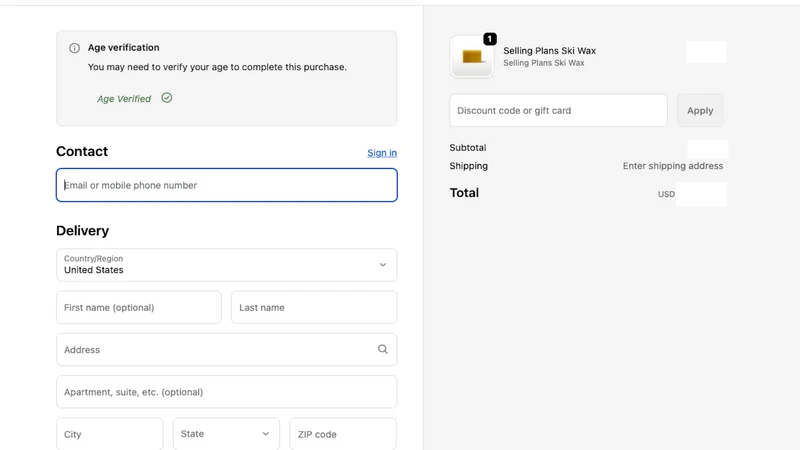The width and height of the screenshot is (800, 450).
Task: Expand the Country/Region chevron
Action: (383, 265)
